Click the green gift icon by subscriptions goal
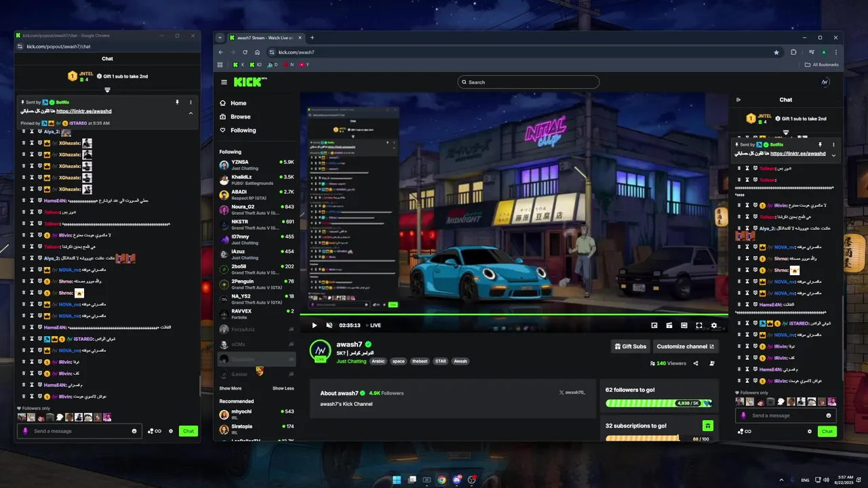 (707, 426)
